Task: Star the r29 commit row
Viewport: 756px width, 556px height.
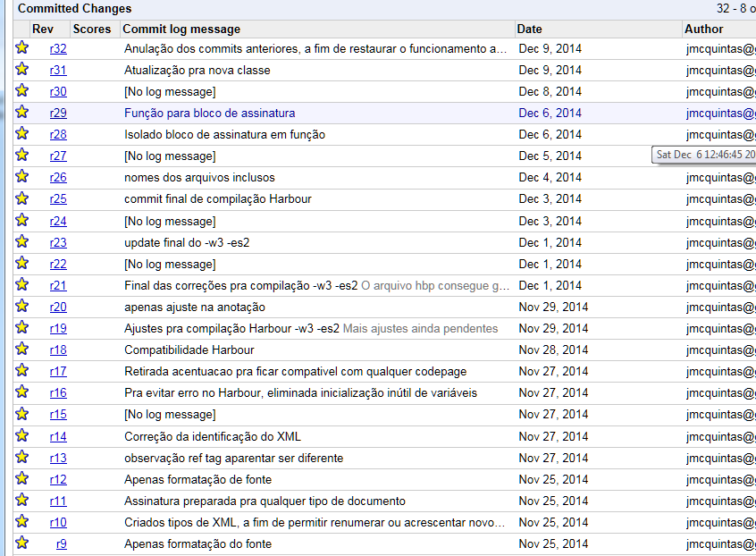Action: 21,113
